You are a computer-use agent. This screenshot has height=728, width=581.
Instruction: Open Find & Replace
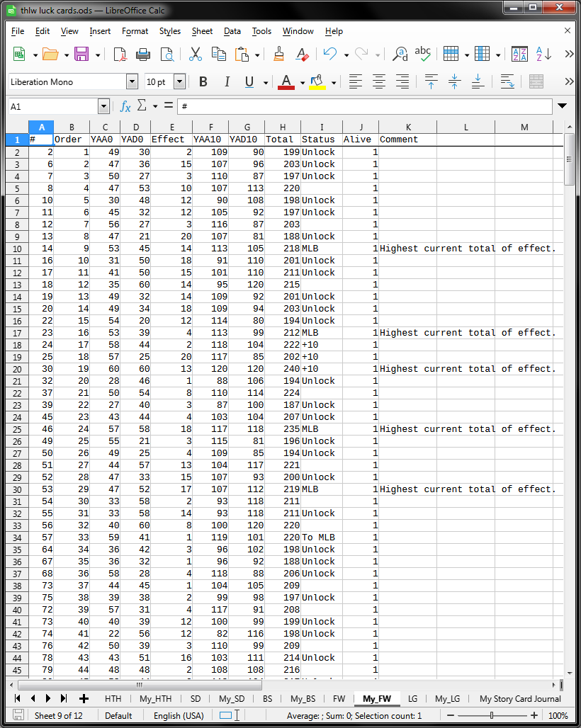400,55
